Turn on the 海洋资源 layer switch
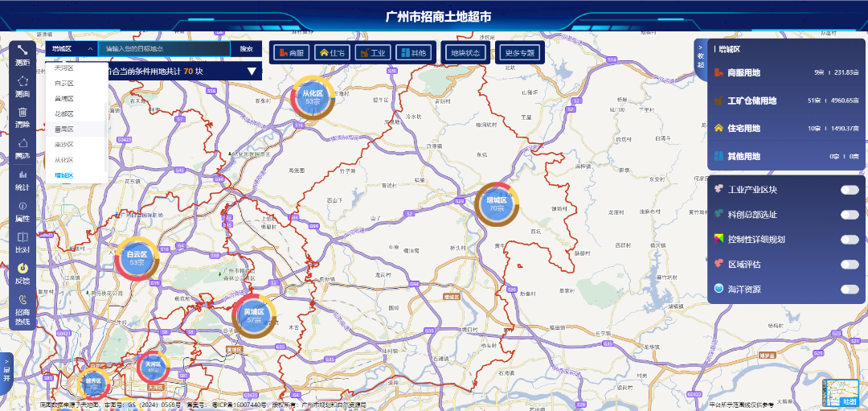The height and width of the screenshot is (411, 868). pyautogui.click(x=850, y=289)
